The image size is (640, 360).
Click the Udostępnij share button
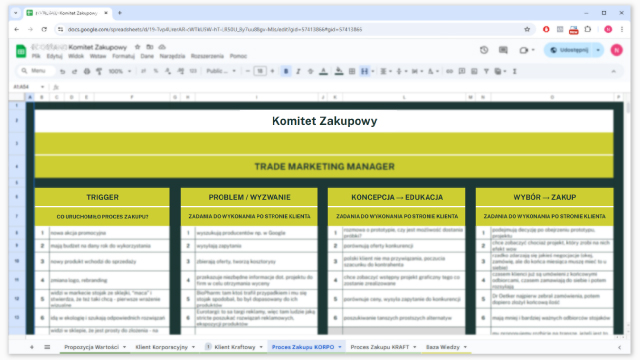coord(569,50)
